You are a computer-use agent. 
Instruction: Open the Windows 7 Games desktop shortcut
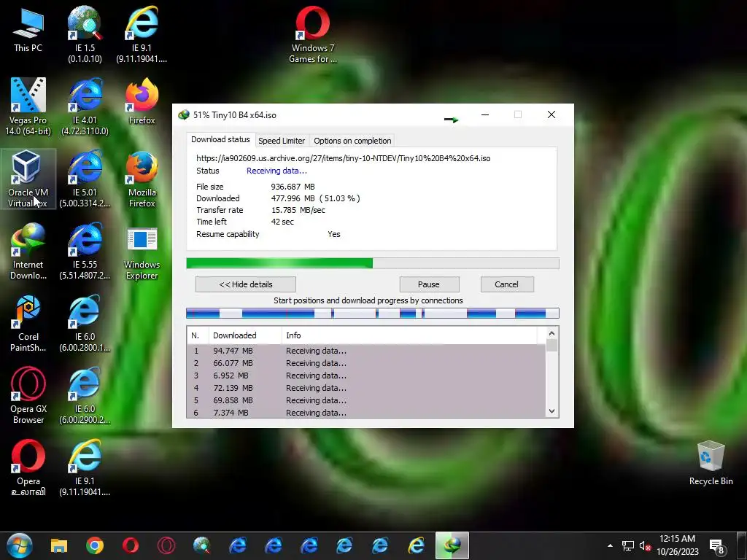click(x=312, y=34)
